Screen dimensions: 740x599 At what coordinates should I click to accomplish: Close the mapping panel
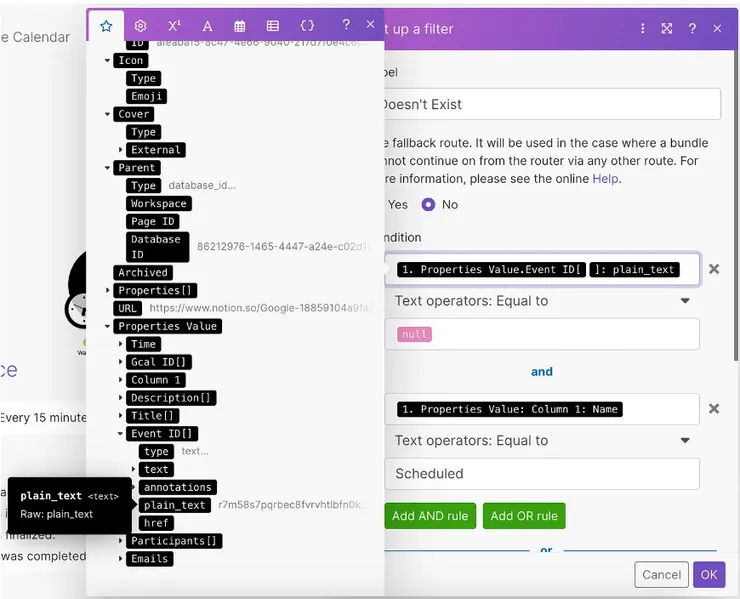tap(370, 24)
